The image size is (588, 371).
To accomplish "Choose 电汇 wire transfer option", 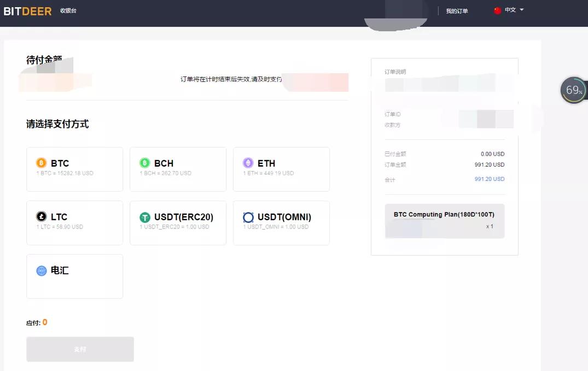I will pos(74,276).
